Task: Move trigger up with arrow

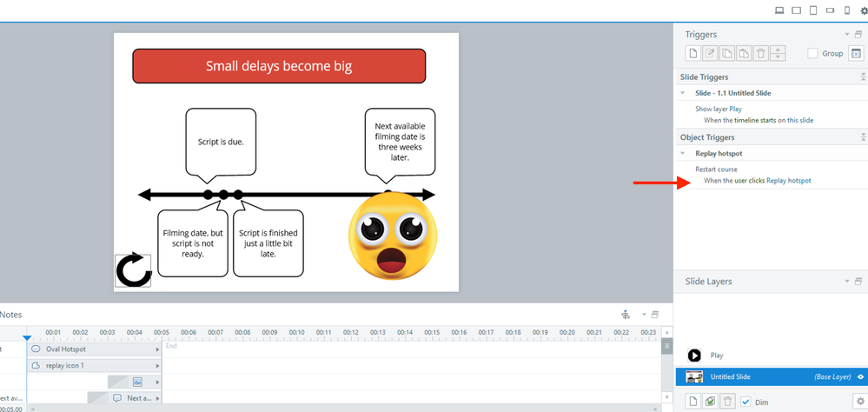Action: 779,50
